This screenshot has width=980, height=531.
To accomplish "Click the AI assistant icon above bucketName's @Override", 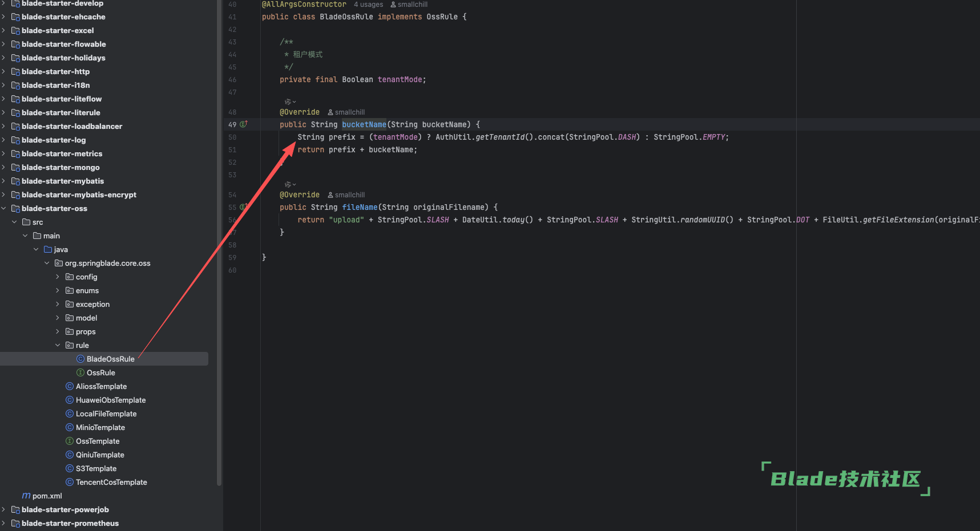I will coord(289,102).
